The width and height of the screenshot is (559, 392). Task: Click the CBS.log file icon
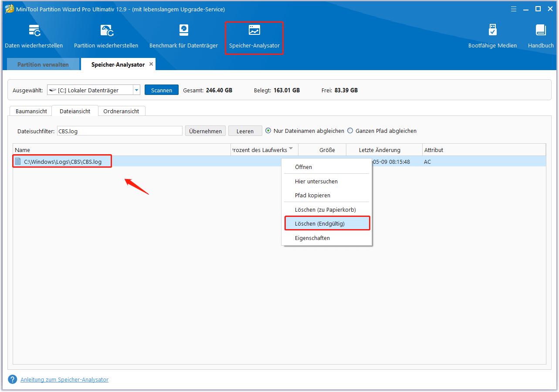[x=18, y=162]
